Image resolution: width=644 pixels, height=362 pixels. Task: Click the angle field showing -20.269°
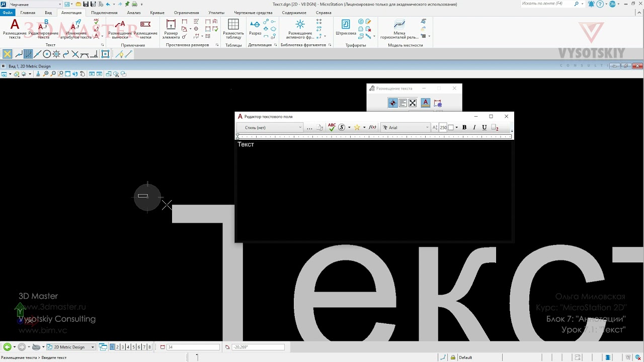coord(258,347)
